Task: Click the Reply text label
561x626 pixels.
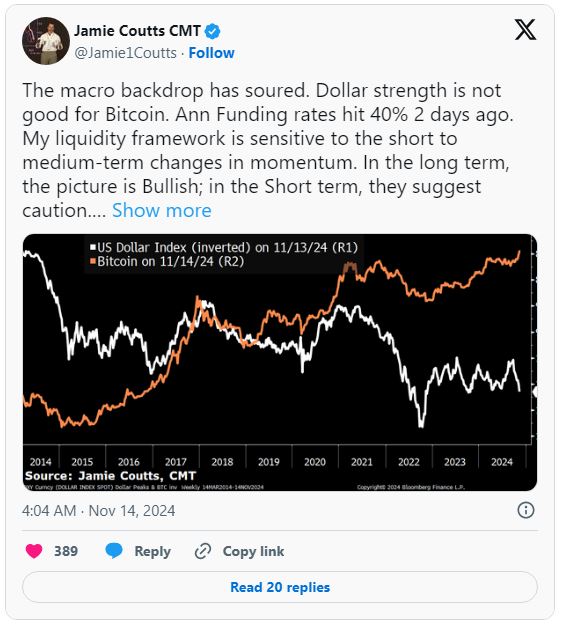Action: point(153,551)
